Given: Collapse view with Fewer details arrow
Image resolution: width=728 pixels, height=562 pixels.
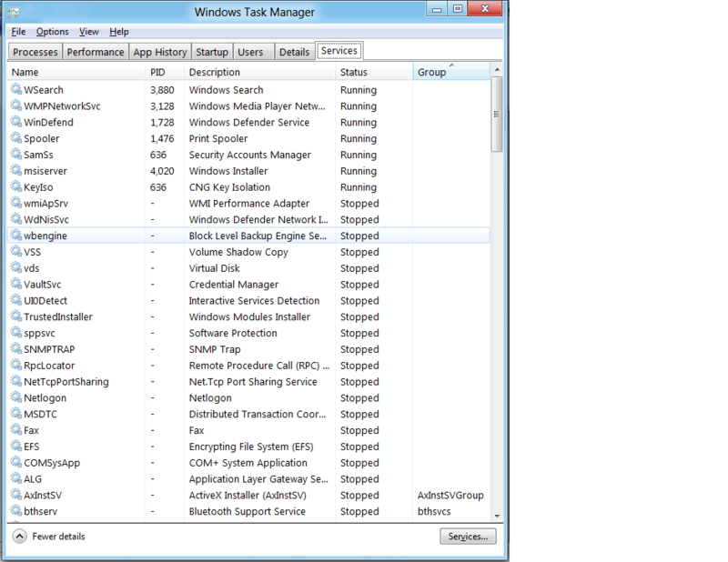Looking at the screenshot, I should click(19, 537).
